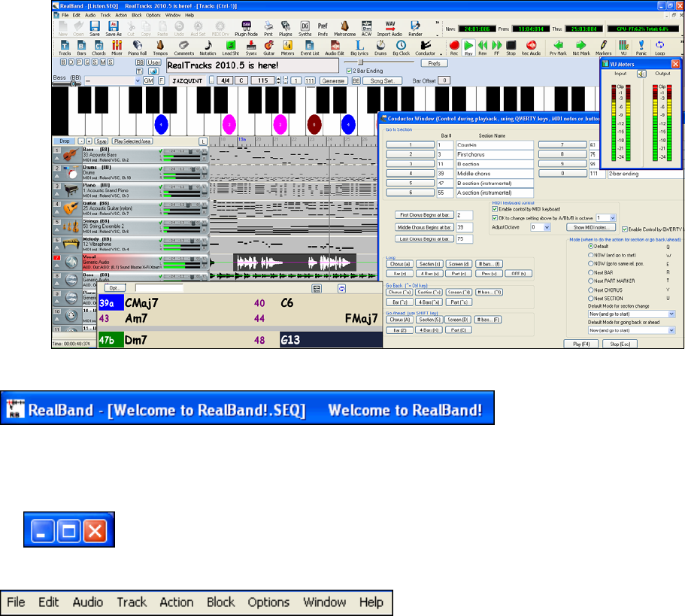Open the Tracks window from the toolbar
This screenshot has width=685, height=616.
65,47
